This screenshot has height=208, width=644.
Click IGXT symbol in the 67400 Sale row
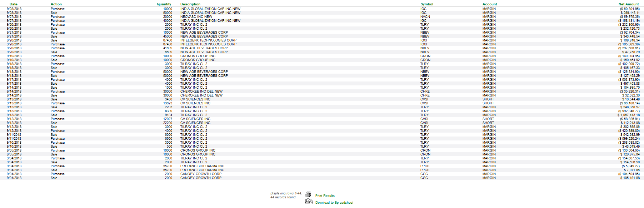(x=424, y=40)
